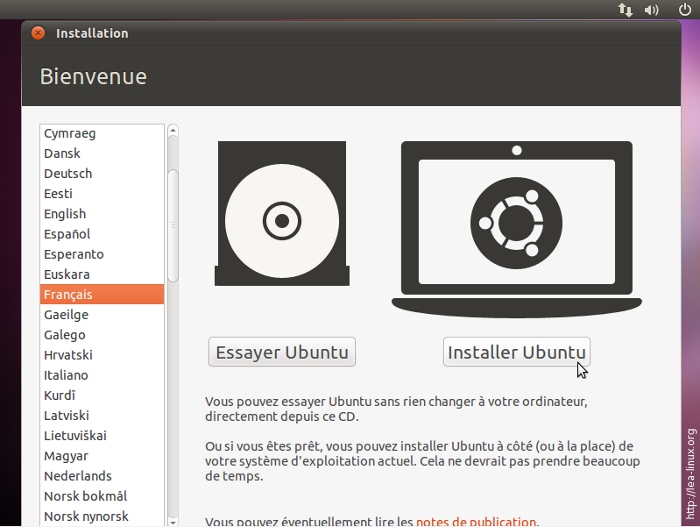Choose Norsk bokmål in the list
Viewport: 700px width, 527px height.
point(85,496)
